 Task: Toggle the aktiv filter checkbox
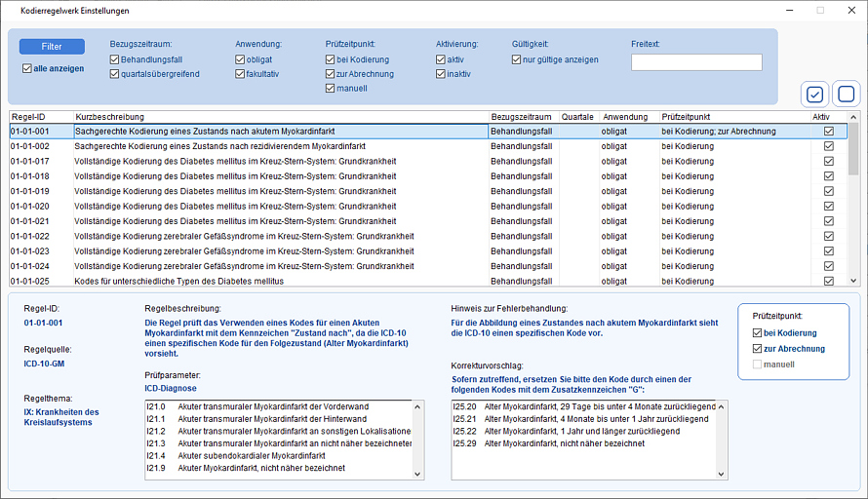point(441,59)
